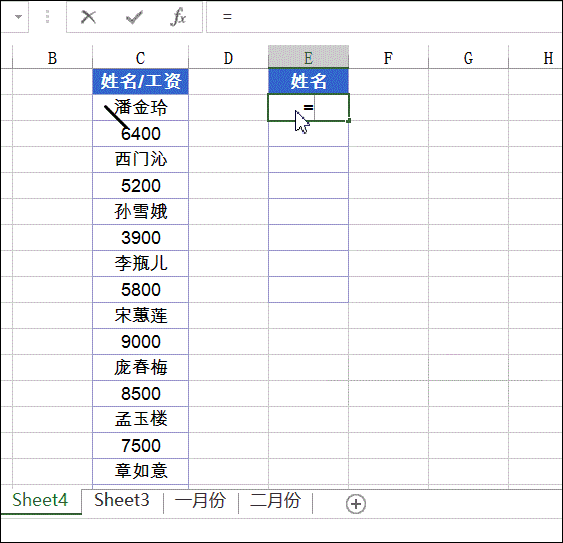
Task: Click the blue 姓名 header cell
Action: pyautogui.click(x=308, y=82)
